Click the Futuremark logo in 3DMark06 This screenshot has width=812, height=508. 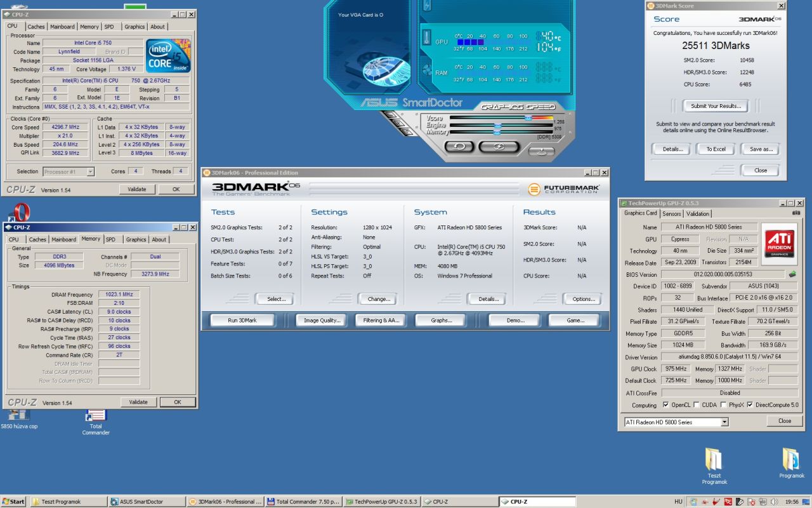click(562, 189)
